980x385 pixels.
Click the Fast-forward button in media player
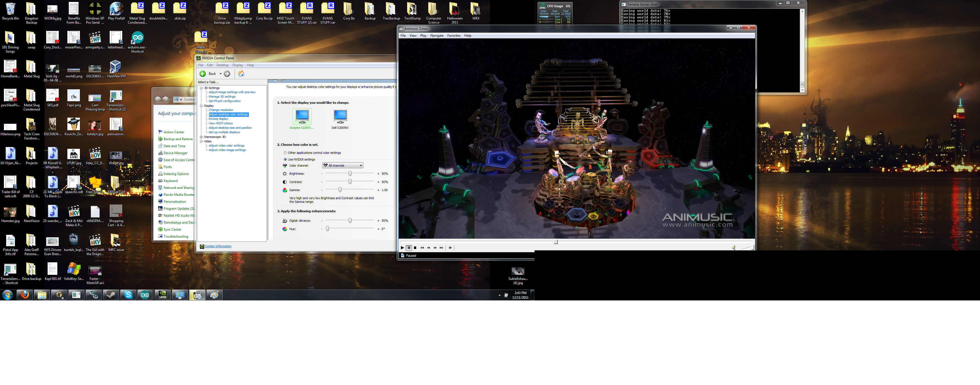[435, 248]
